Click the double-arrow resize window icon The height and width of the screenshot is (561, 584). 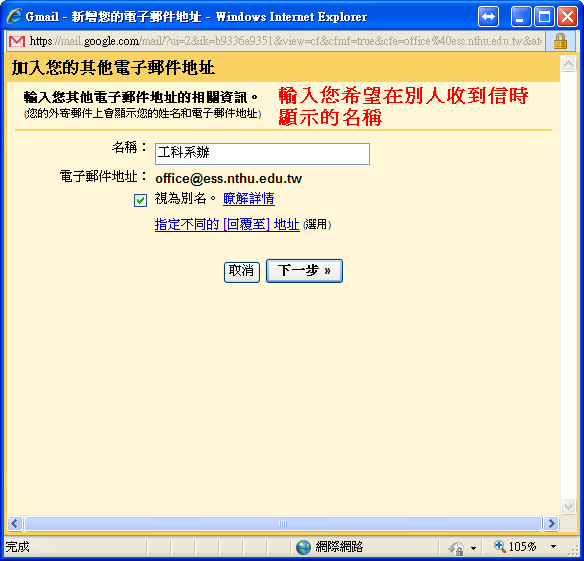pos(488,17)
